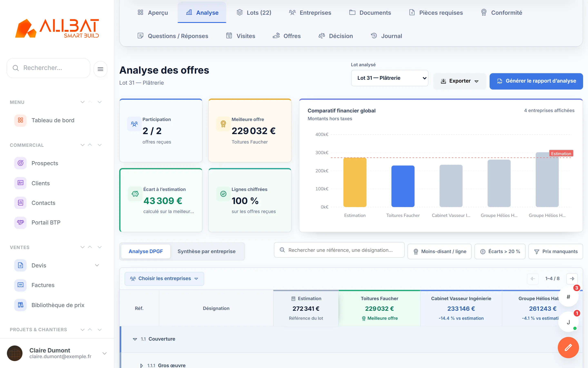Toggle Moins-disant / ligne filter
Image resolution: width=588 pixels, height=368 pixels.
point(439,251)
